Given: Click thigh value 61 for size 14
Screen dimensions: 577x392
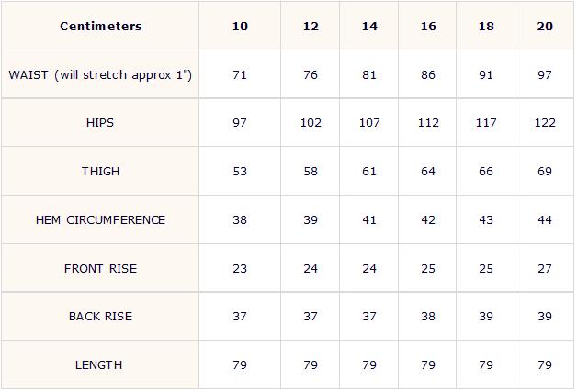Looking at the screenshot, I should [369, 171].
